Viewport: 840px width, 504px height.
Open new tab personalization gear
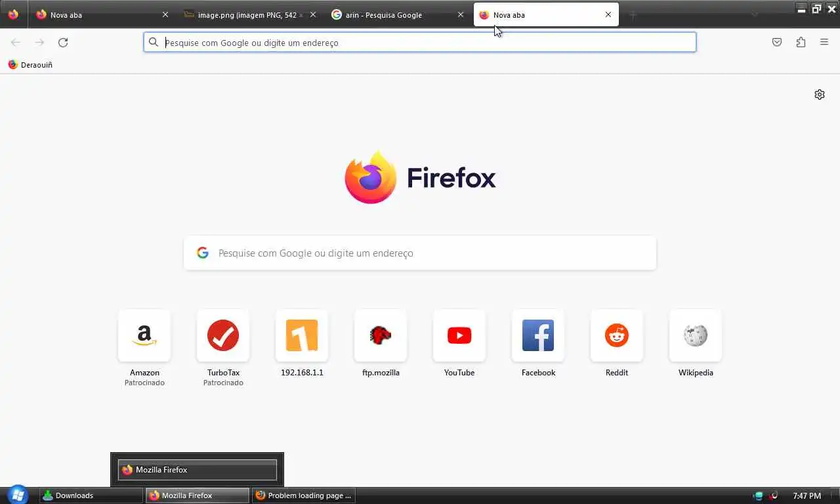click(820, 94)
